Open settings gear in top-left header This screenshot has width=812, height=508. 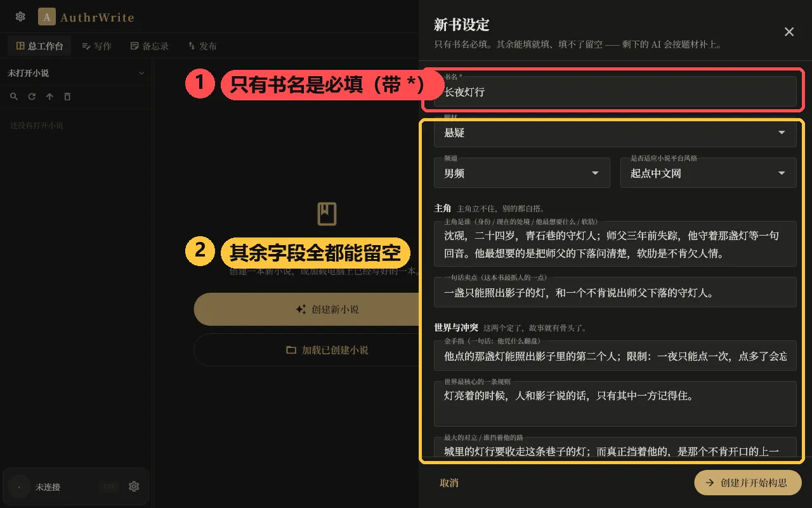click(x=20, y=17)
